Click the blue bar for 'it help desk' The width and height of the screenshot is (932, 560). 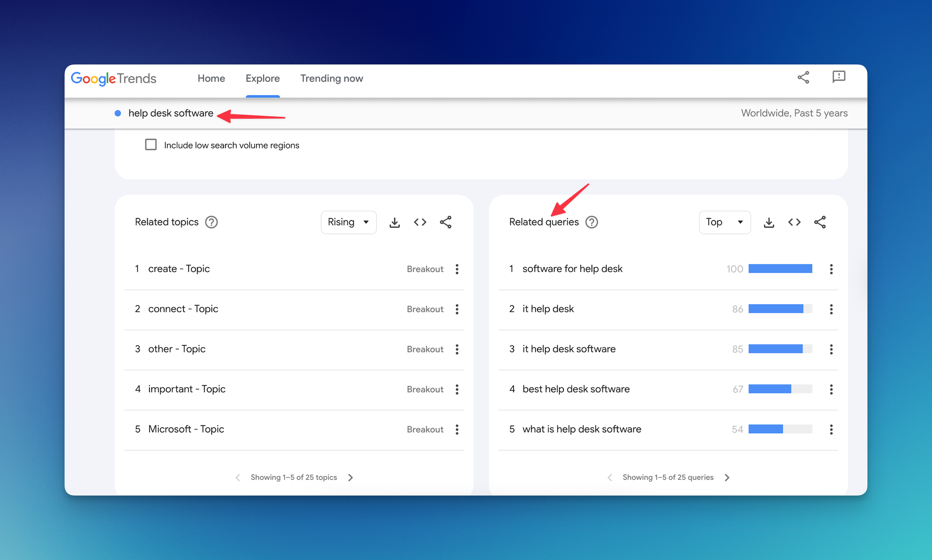(x=775, y=309)
